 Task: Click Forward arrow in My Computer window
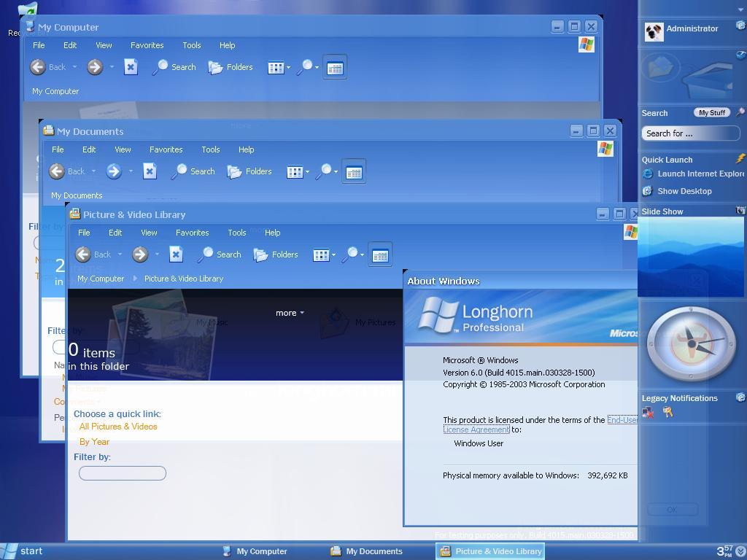pyautogui.click(x=95, y=67)
